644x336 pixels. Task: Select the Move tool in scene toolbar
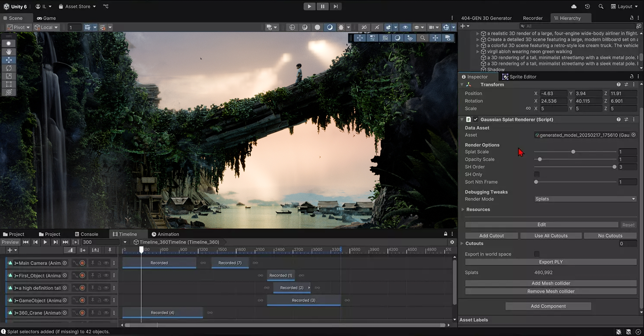9,60
